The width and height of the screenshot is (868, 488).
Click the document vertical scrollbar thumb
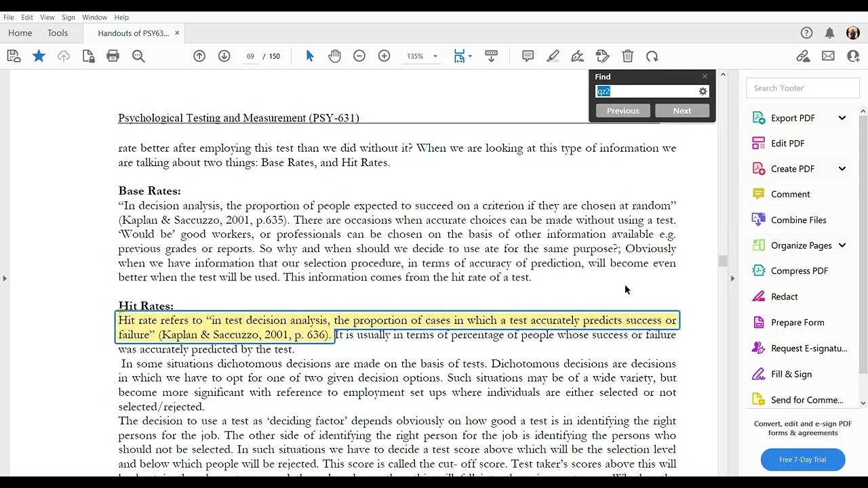[x=723, y=261]
